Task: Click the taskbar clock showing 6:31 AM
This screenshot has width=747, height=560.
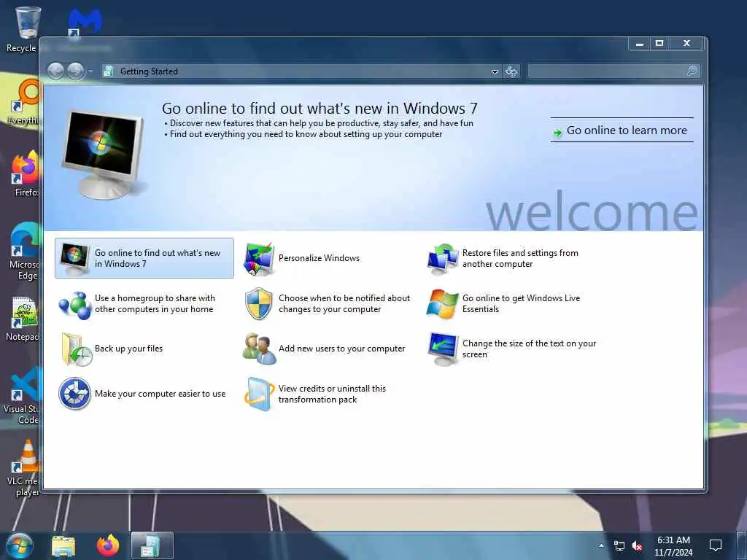Action: (673, 546)
